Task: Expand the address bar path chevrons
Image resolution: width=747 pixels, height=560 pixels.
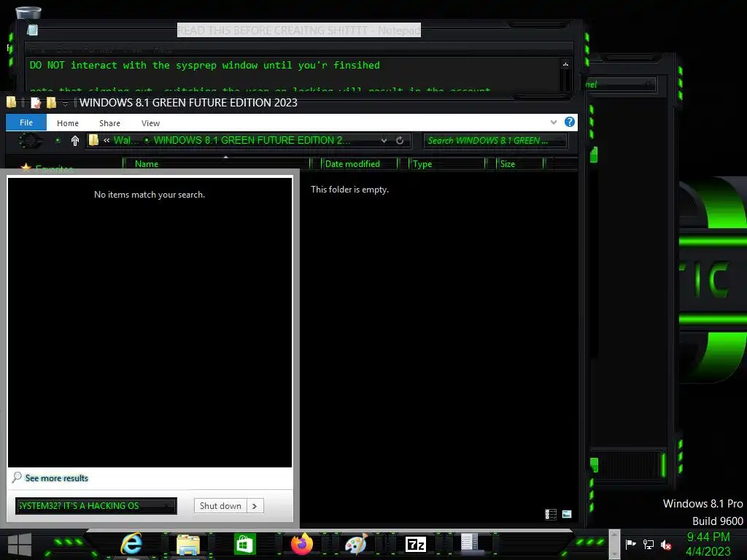Action: coord(107,140)
